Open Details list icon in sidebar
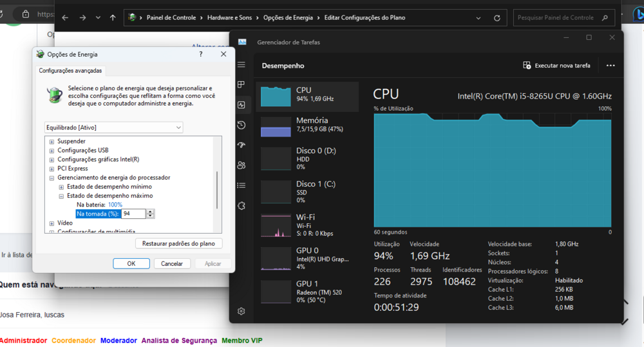This screenshot has width=644, height=347. 241,185
